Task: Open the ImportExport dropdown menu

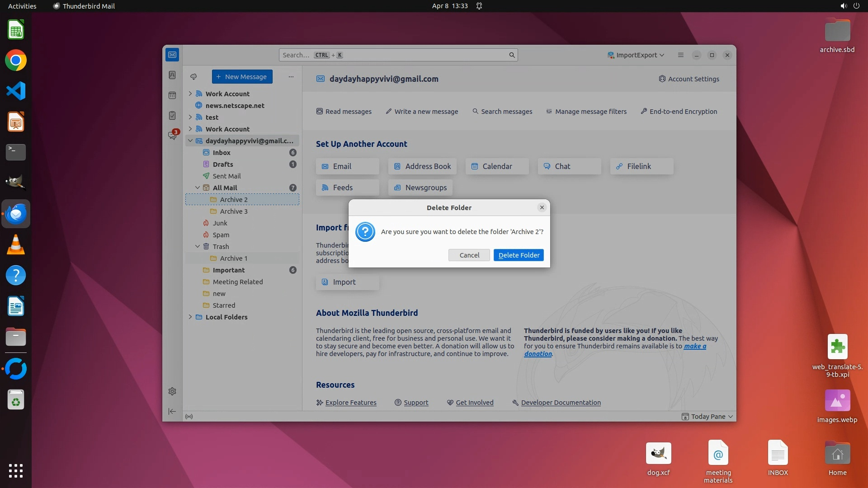Action: click(636, 55)
